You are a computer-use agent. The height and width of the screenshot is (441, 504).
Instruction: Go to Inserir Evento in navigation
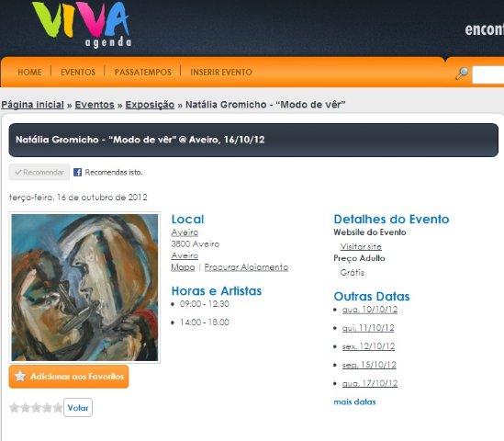(221, 72)
